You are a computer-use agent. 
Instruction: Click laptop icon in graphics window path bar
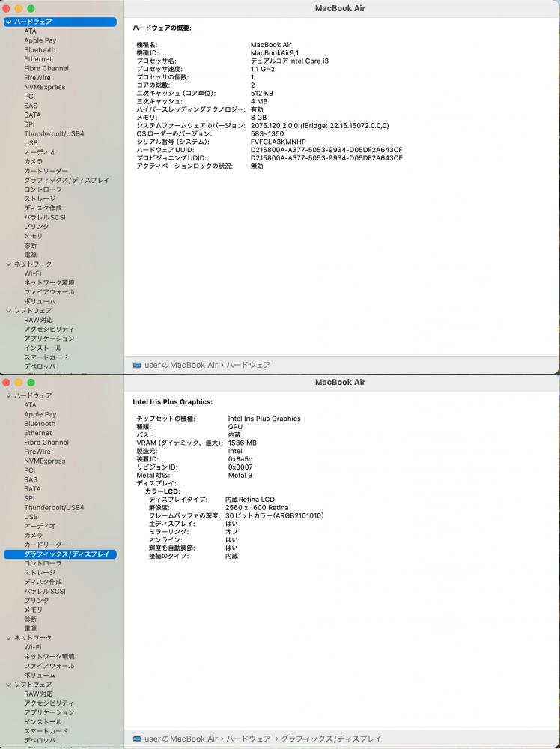[137, 739]
